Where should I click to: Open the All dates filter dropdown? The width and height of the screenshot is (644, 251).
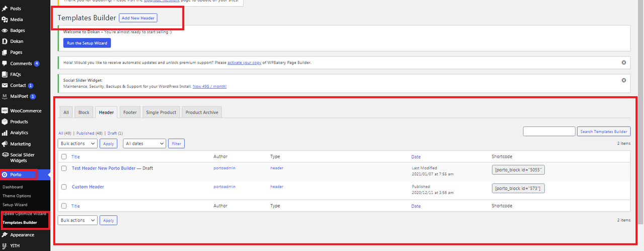(144, 144)
